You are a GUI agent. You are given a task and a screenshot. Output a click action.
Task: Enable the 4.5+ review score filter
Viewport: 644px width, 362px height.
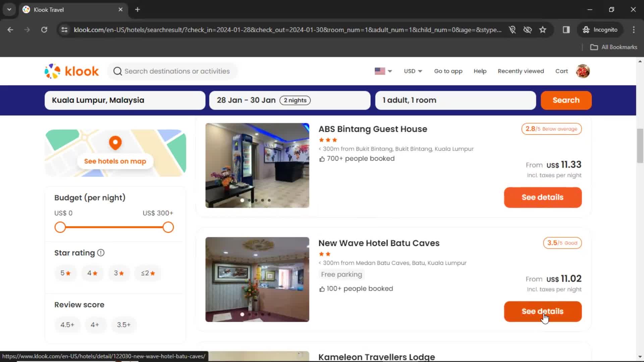pos(67,324)
